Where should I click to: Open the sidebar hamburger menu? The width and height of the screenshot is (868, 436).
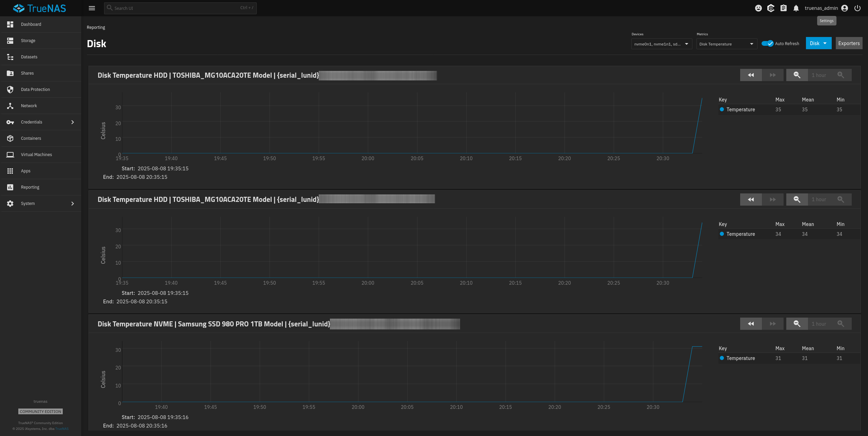tap(92, 8)
